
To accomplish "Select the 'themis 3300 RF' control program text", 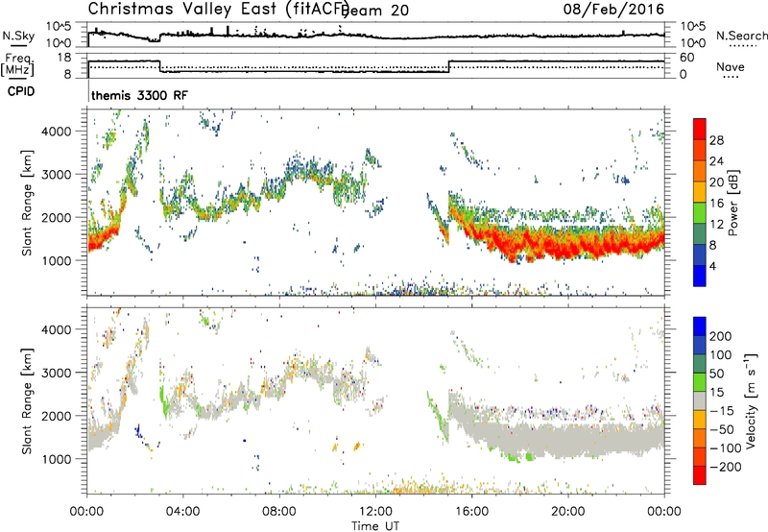I will (x=139, y=95).
